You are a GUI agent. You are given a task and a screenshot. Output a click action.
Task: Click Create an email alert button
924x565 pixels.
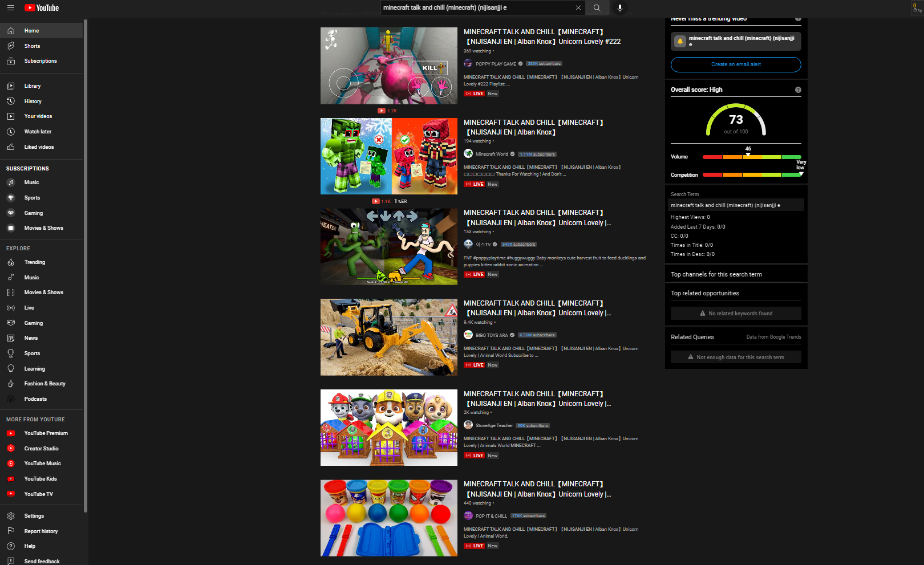pyautogui.click(x=736, y=64)
